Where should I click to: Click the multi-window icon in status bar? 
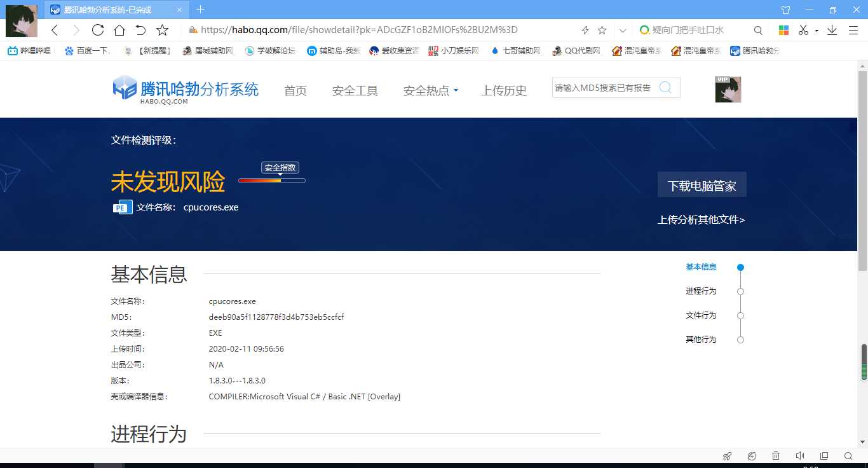tap(824, 456)
